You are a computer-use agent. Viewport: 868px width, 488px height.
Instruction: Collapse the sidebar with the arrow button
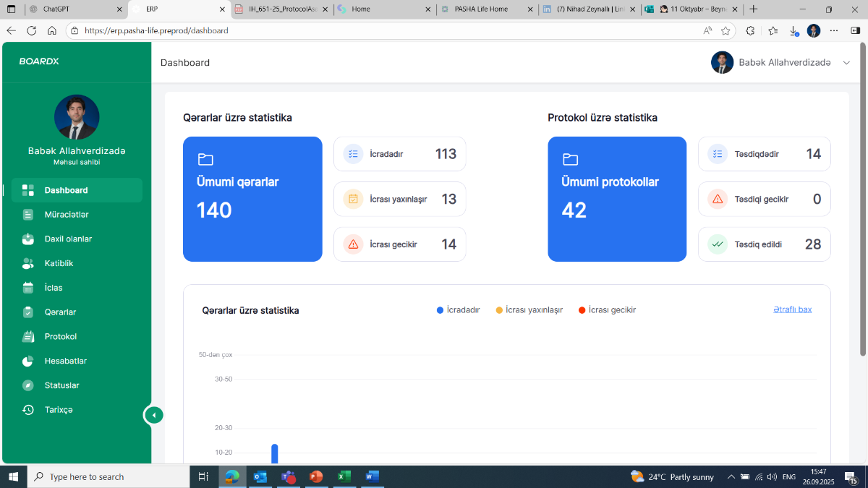(x=153, y=415)
